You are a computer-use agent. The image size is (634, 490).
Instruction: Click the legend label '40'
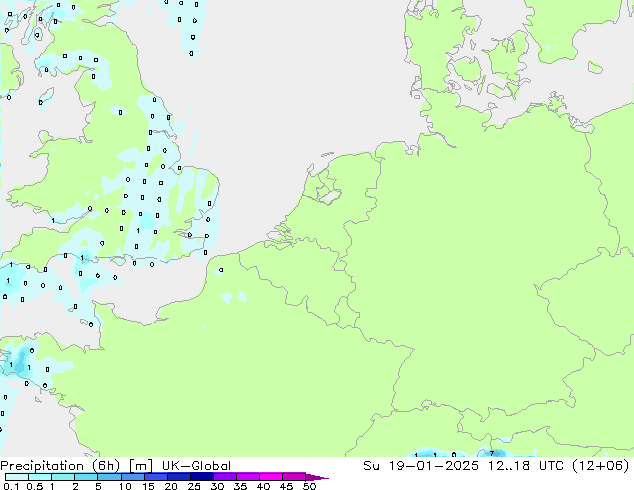(263, 486)
